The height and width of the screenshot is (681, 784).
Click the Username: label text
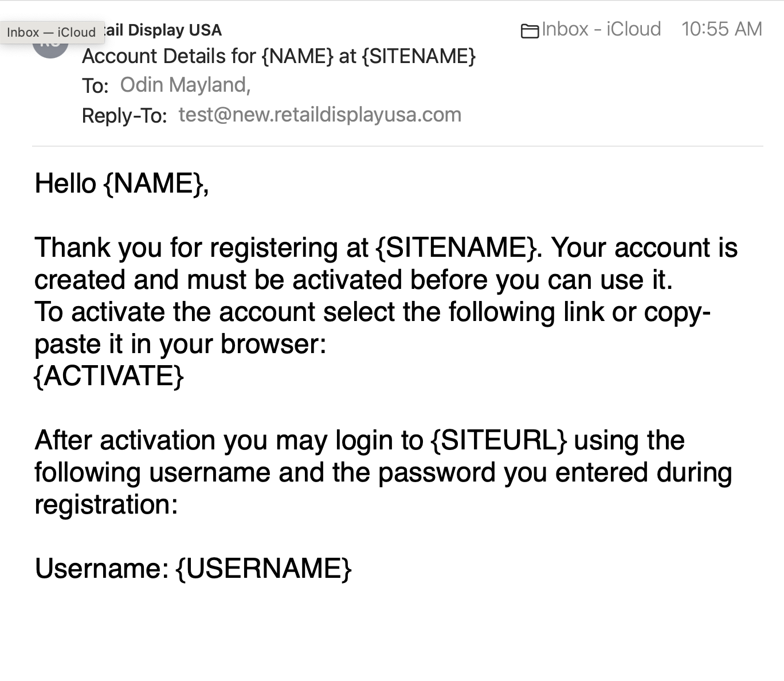click(x=101, y=569)
